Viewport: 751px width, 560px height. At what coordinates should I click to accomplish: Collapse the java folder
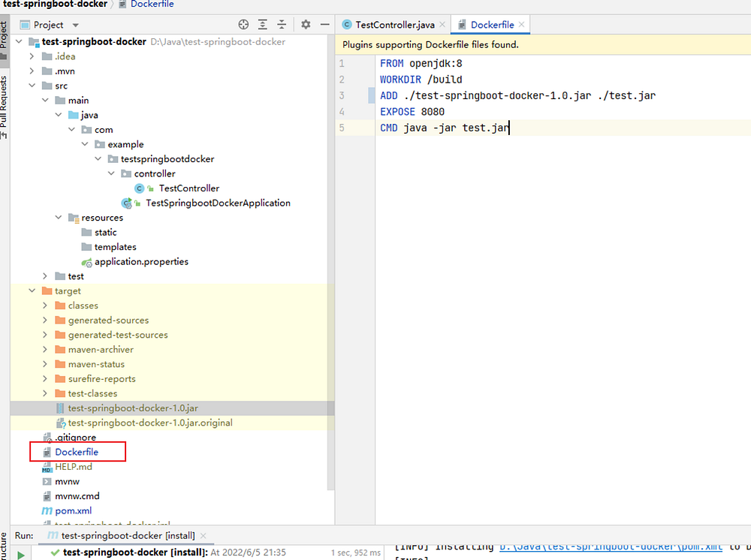58,115
